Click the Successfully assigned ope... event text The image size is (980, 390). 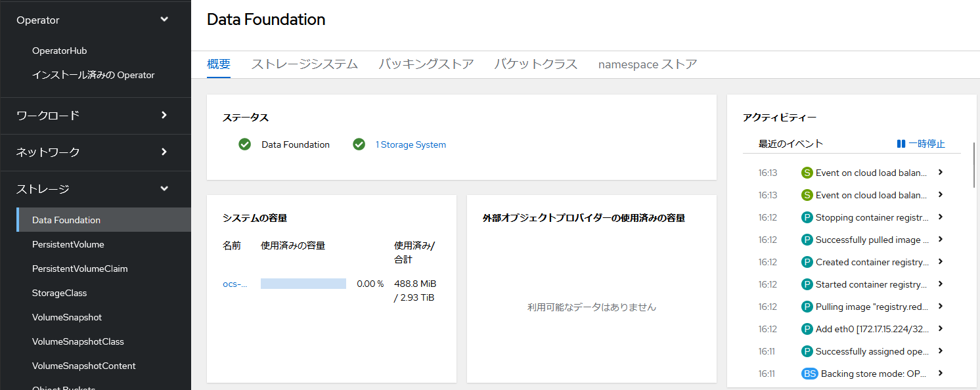click(872, 351)
